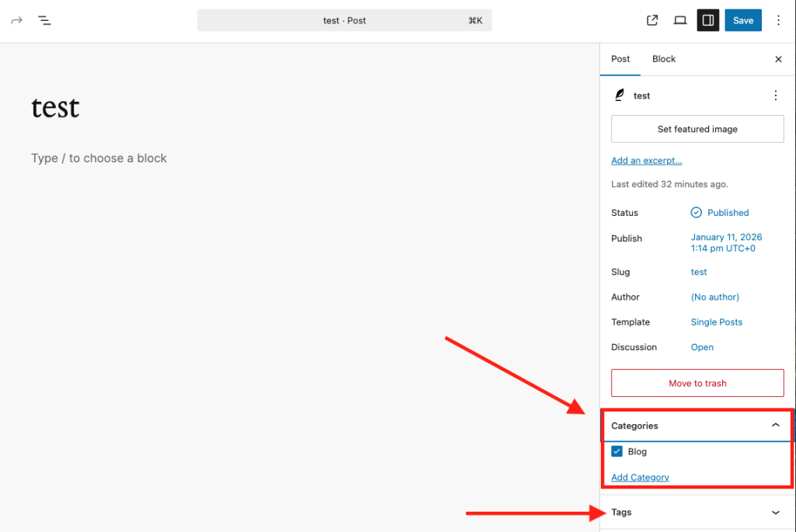The height and width of the screenshot is (532, 796).
Task: Open the post in a new tab
Action: (652, 20)
